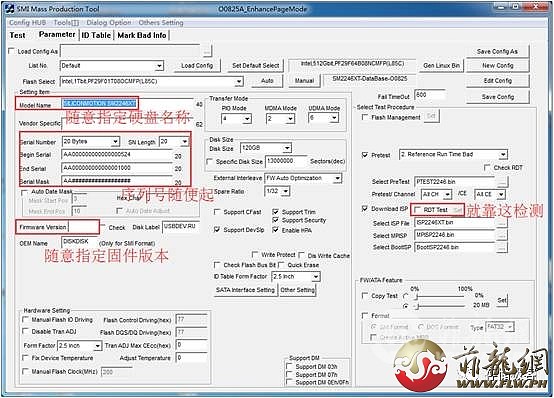Toggle Support DevSlp checkbox
The height and width of the screenshot is (398, 554).
217,229
